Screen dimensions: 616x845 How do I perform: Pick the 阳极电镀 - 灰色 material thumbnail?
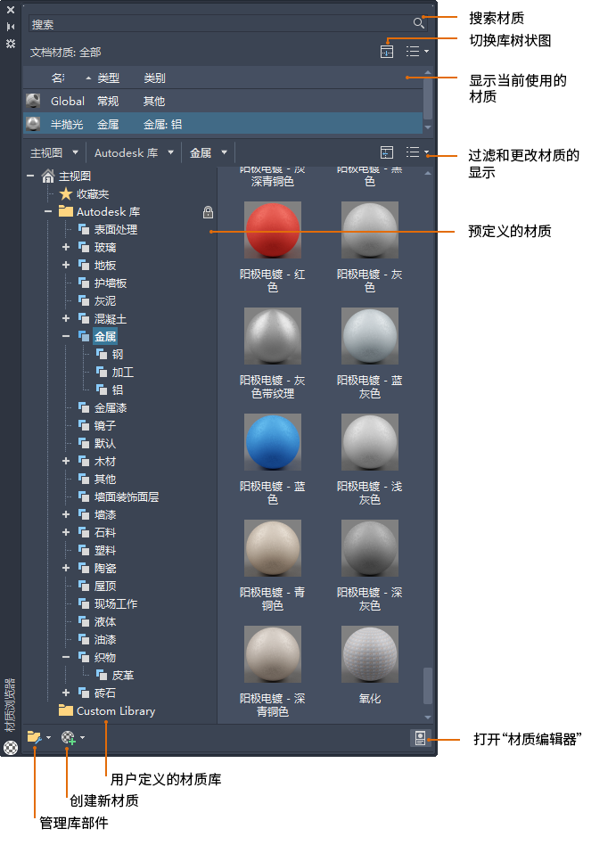370,230
